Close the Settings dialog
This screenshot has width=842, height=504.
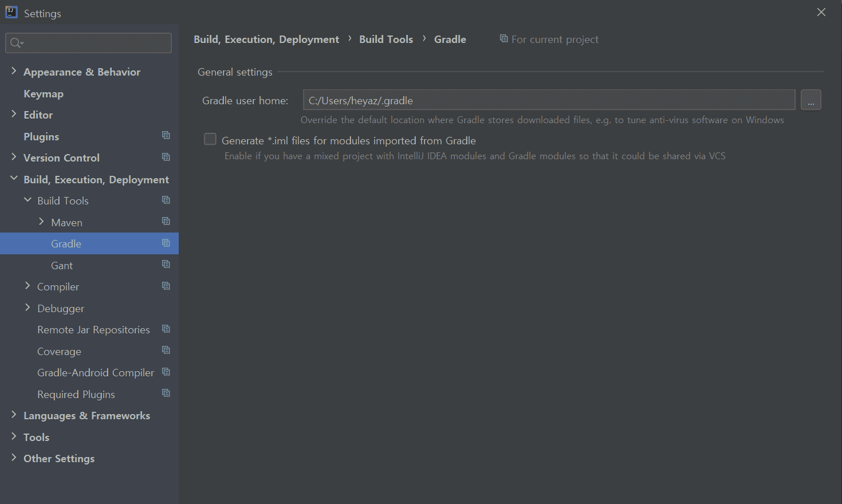821,12
